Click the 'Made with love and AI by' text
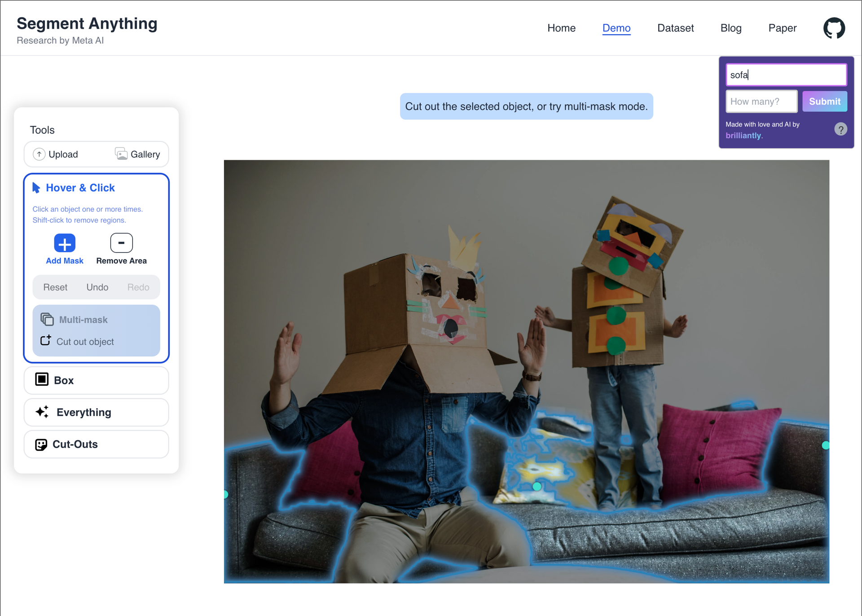The image size is (862, 616). click(762, 124)
